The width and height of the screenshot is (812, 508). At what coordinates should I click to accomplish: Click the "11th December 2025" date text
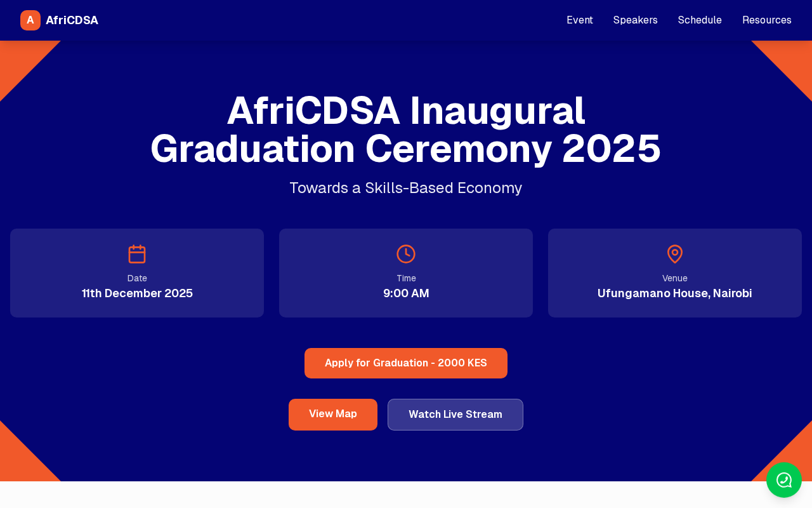(x=137, y=293)
